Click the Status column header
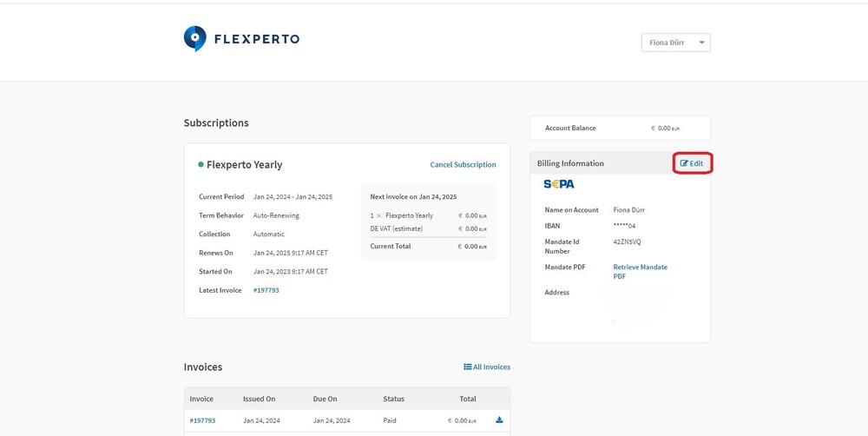This screenshot has height=436, width=868. 393,399
